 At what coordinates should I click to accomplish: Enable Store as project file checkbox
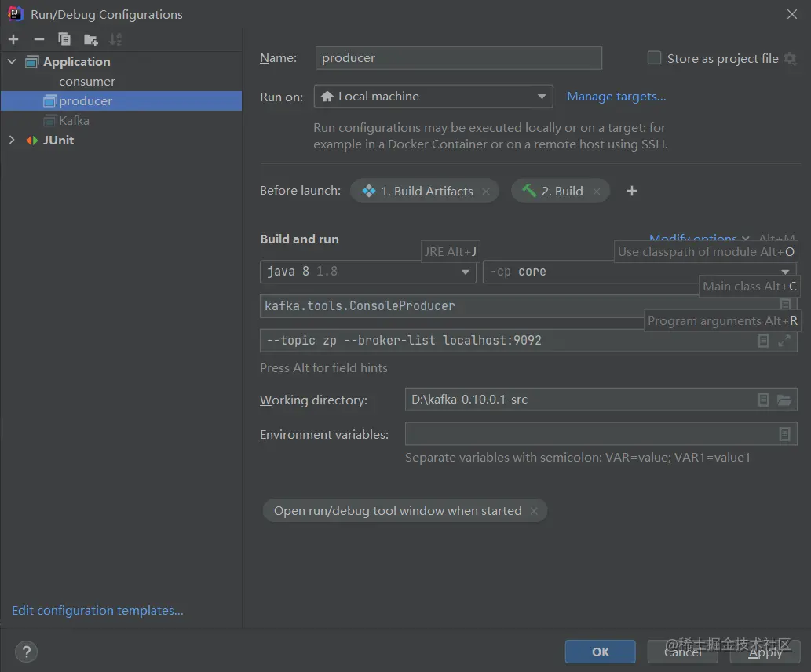point(654,58)
